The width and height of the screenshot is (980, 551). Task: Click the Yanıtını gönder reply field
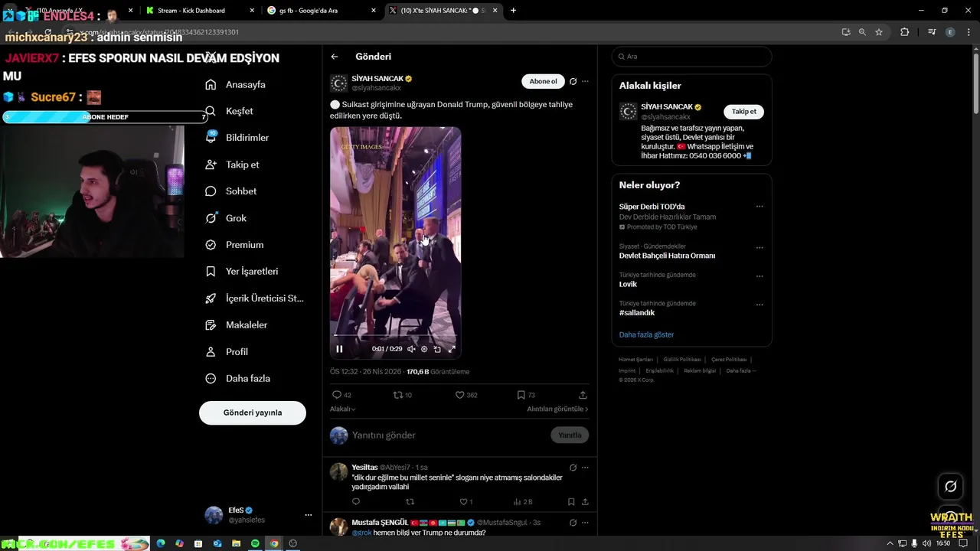(x=448, y=435)
